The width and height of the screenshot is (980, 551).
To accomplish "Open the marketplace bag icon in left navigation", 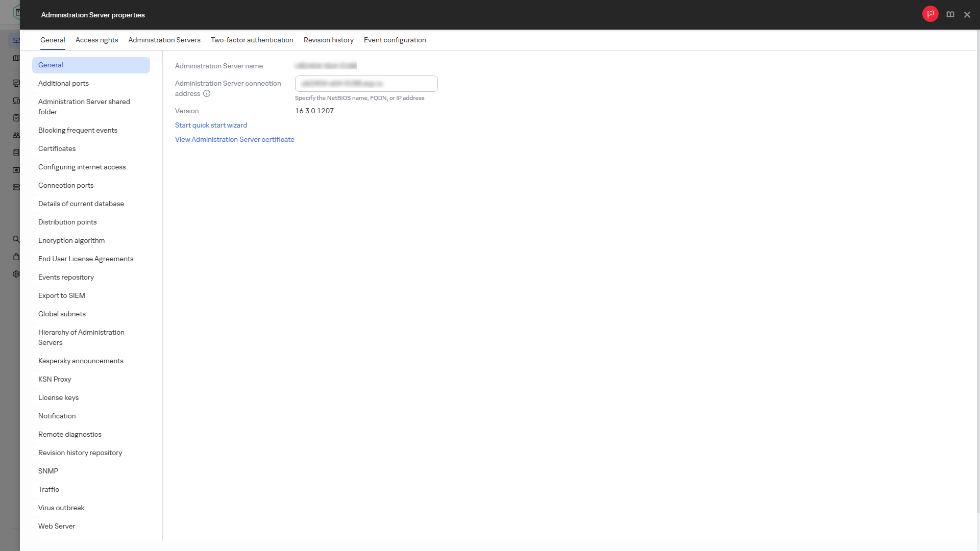I will click(16, 257).
